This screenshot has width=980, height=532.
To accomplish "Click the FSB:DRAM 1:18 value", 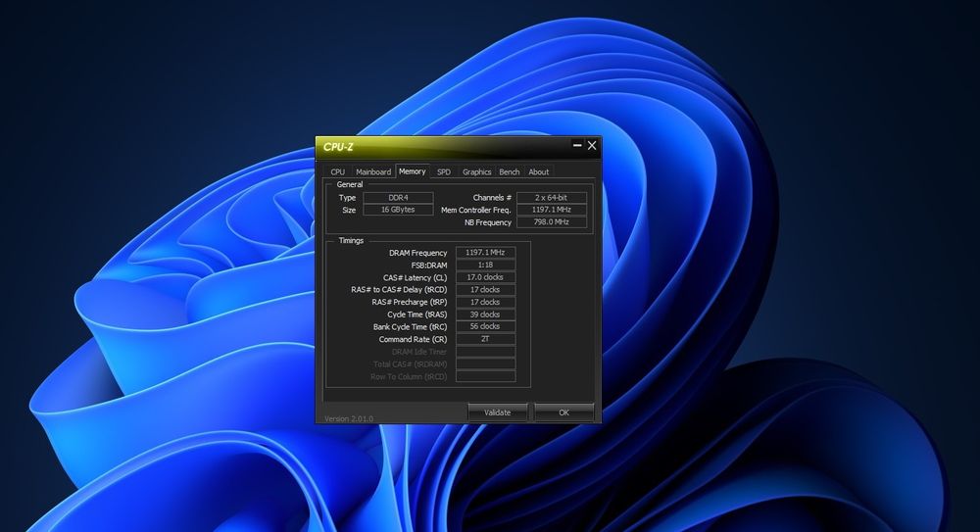I will coord(486,266).
